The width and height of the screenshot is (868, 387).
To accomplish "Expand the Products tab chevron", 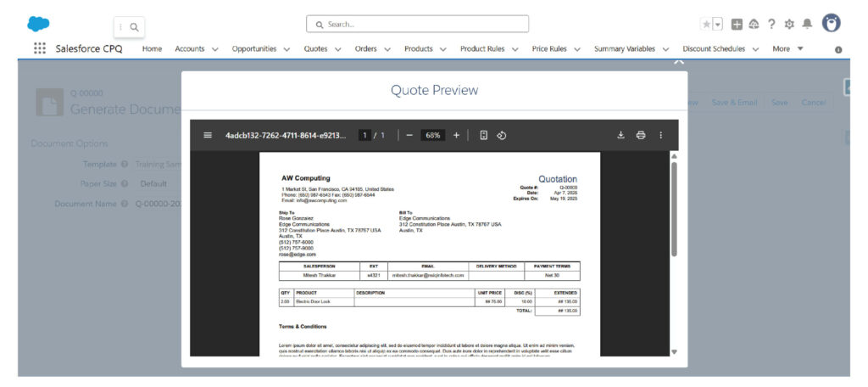I will (443, 49).
